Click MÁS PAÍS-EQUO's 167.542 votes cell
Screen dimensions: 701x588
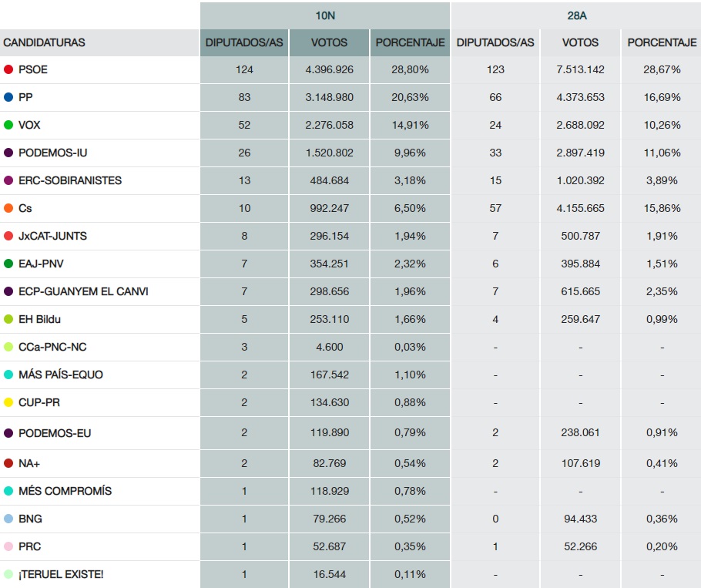[x=329, y=375]
